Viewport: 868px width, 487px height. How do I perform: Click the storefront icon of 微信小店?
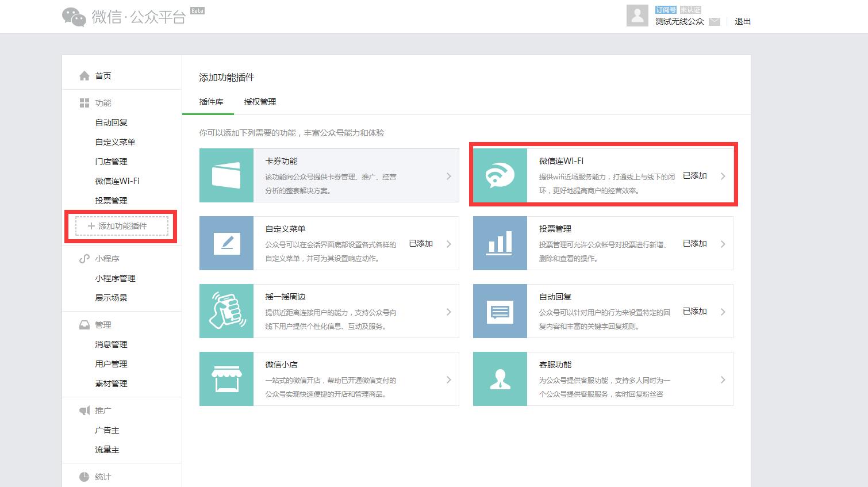coord(226,379)
